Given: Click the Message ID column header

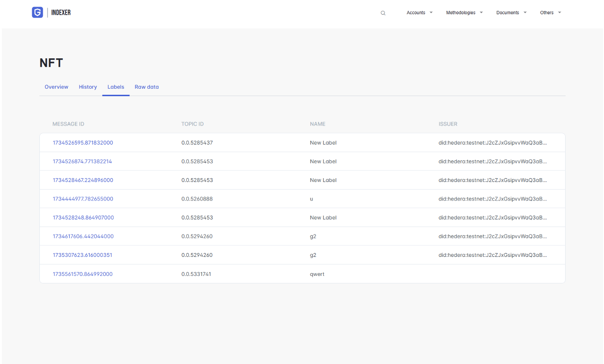Looking at the screenshot, I should click(x=68, y=124).
